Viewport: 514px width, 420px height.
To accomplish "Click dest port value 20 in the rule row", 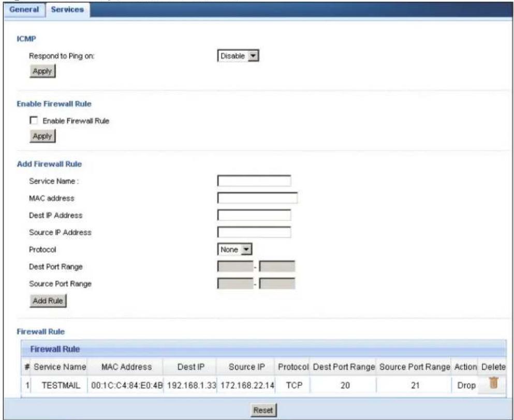I will point(345,385).
